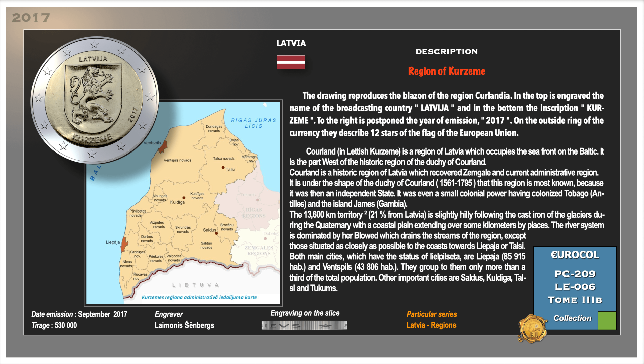Click the Kurzeme 2 euro coin image
The image size is (644, 364).
[95, 100]
